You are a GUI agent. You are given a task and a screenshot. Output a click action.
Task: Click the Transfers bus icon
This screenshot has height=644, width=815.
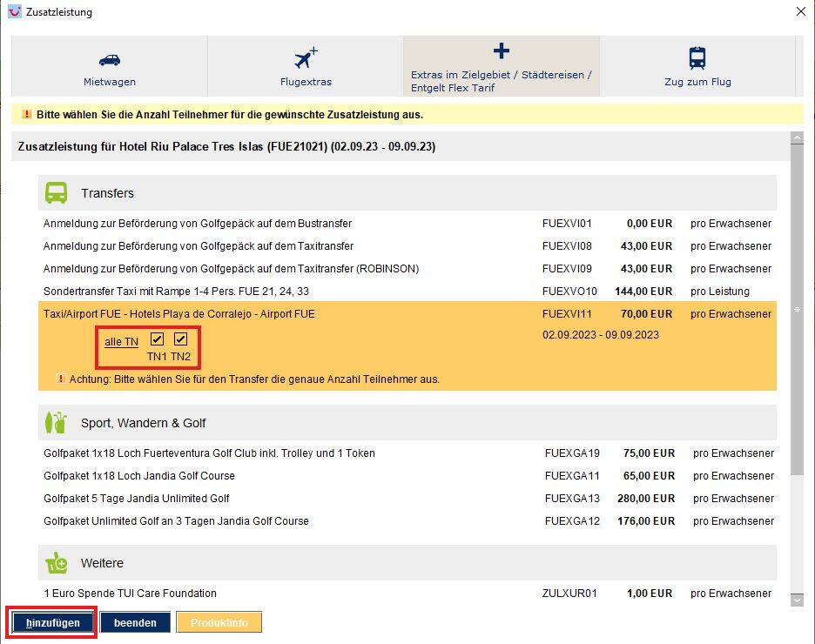coord(57,192)
